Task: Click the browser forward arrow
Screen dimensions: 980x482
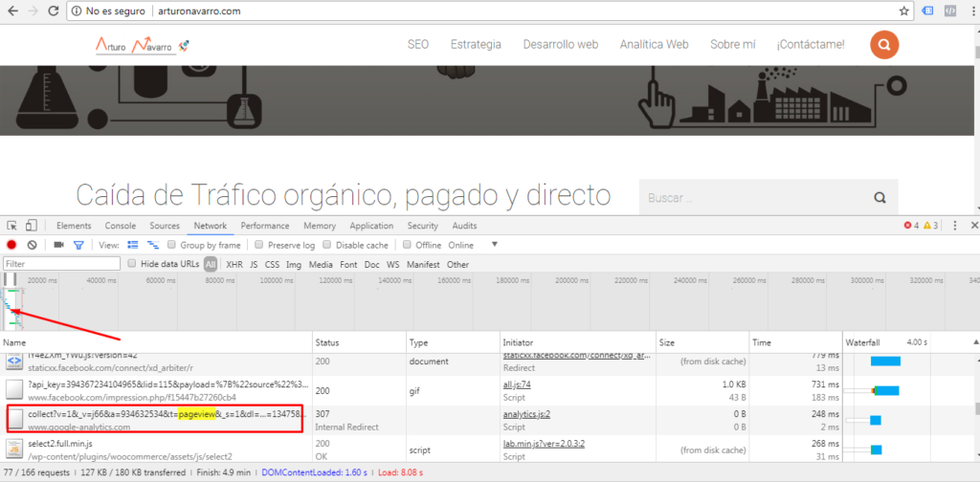Action: [x=33, y=11]
